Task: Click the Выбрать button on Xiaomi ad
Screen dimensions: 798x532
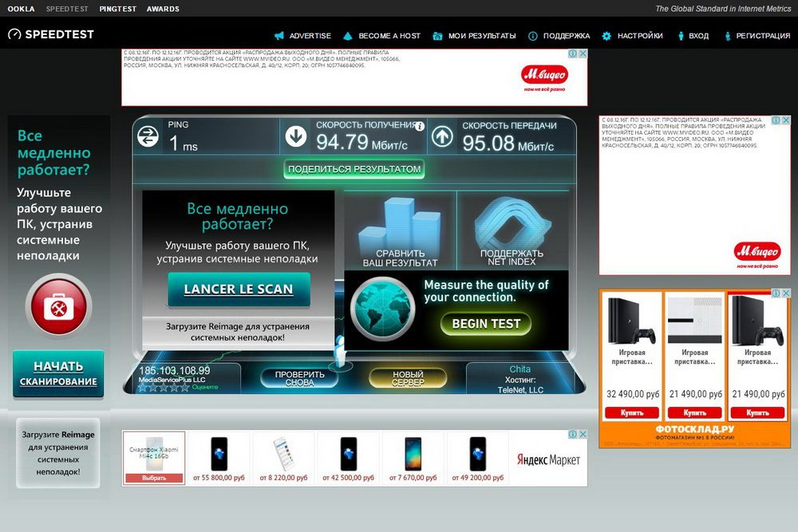Action: pos(154,478)
